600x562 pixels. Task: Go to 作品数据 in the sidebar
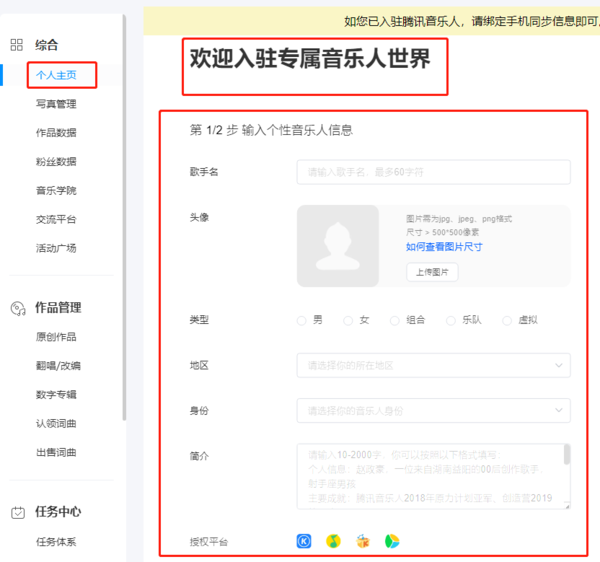pyautogui.click(x=56, y=133)
